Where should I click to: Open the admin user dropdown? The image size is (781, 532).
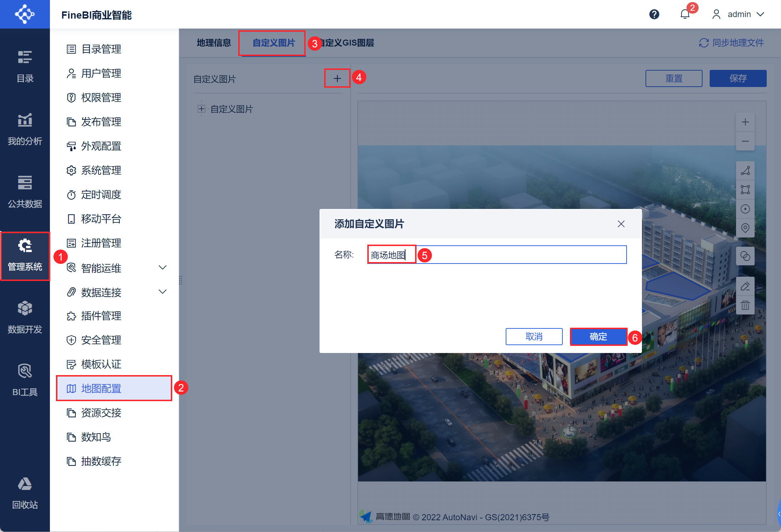[738, 14]
